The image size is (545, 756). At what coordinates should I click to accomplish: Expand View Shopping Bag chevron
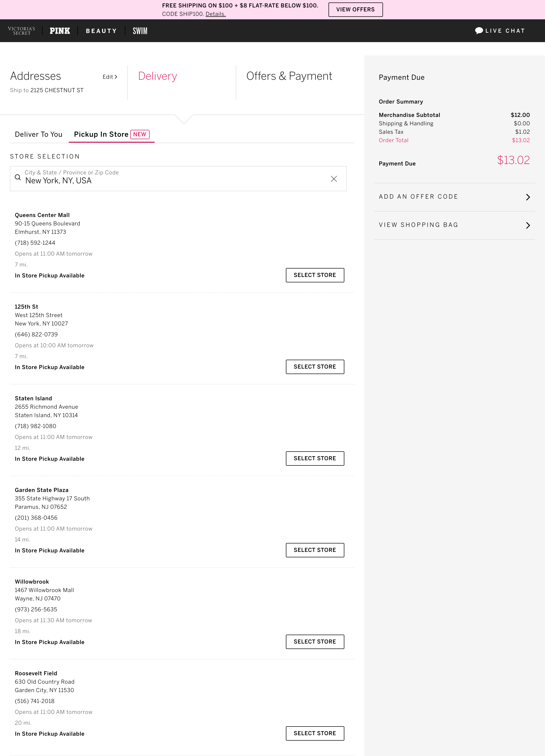tap(528, 225)
